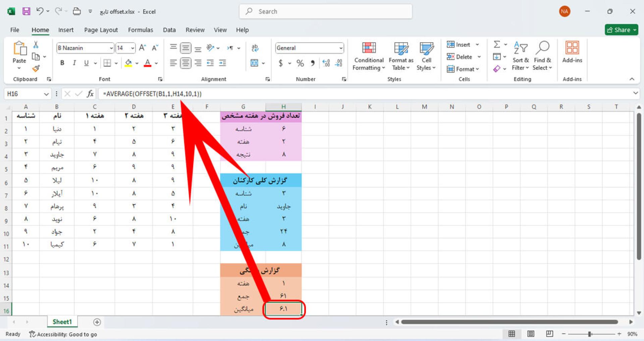Switch to Page Layout tab
The image size is (644, 341).
[101, 30]
